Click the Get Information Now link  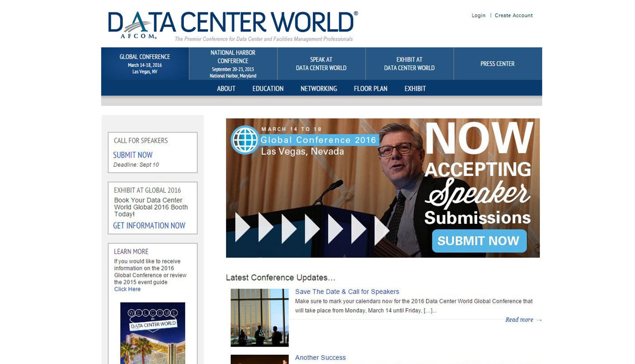pos(149,226)
